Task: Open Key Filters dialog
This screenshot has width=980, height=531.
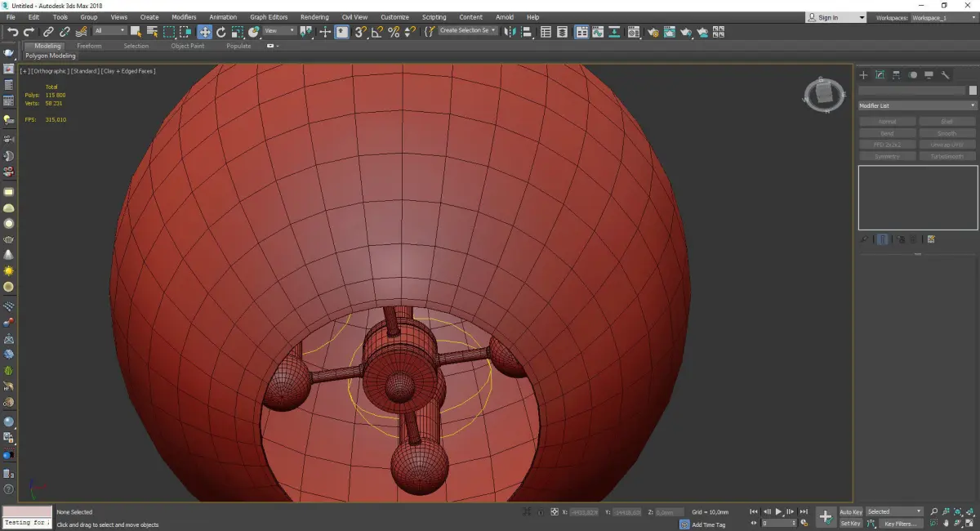Action: [901, 524]
